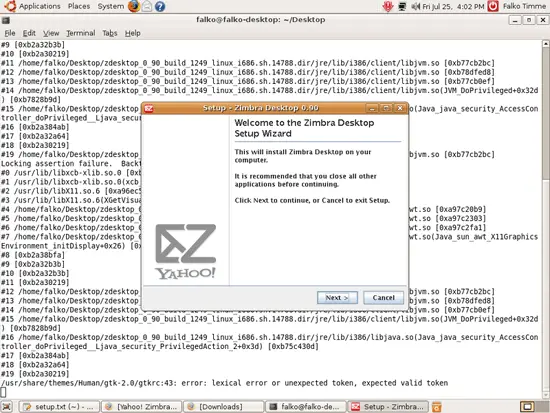Click the Zimbra icon in setup title bar
Image resolution: width=550 pixels, height=413 pixels.
[x=149, y=108]
